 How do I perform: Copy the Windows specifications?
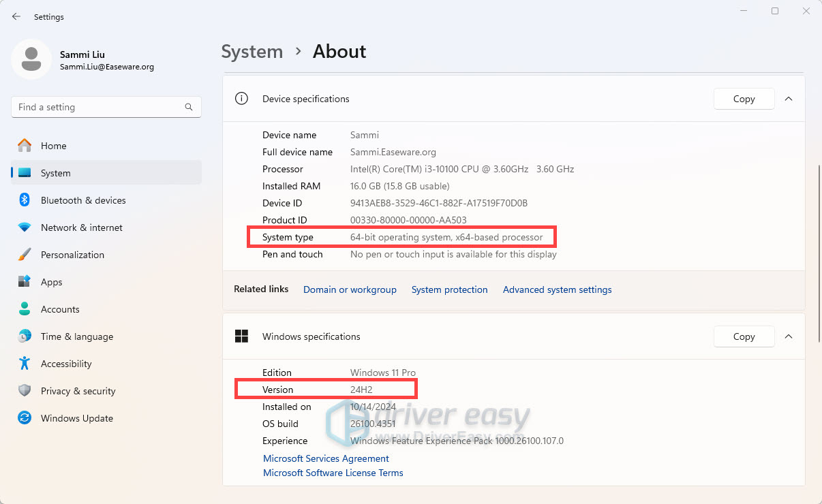point(744,336)
